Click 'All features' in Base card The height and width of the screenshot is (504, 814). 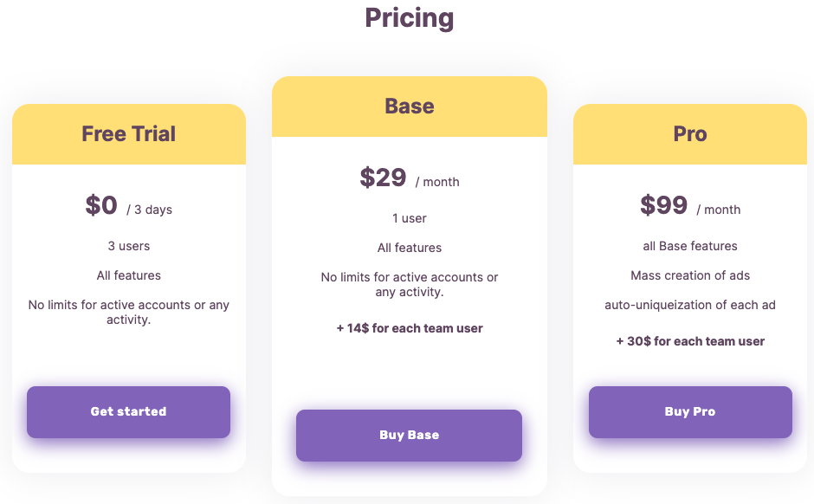[x=410, y=248]
